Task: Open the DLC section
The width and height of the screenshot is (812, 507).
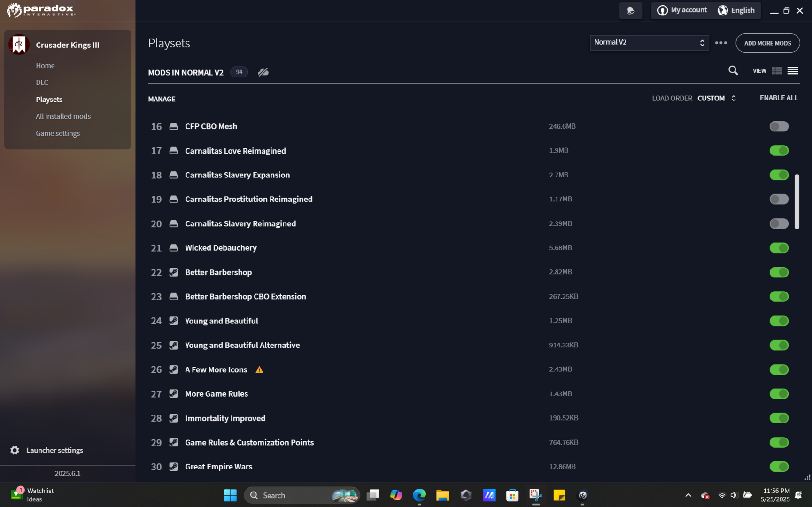Action: pos(42,83)
